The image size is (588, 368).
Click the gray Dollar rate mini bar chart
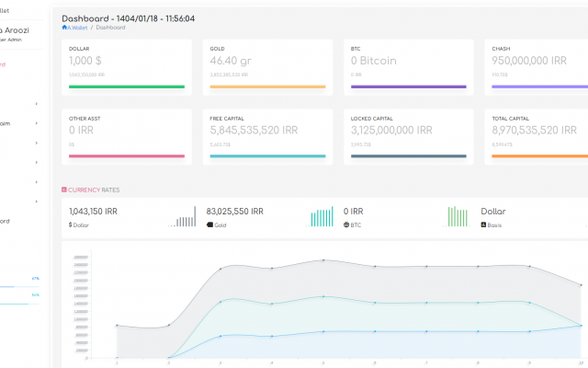pos(182,217)
